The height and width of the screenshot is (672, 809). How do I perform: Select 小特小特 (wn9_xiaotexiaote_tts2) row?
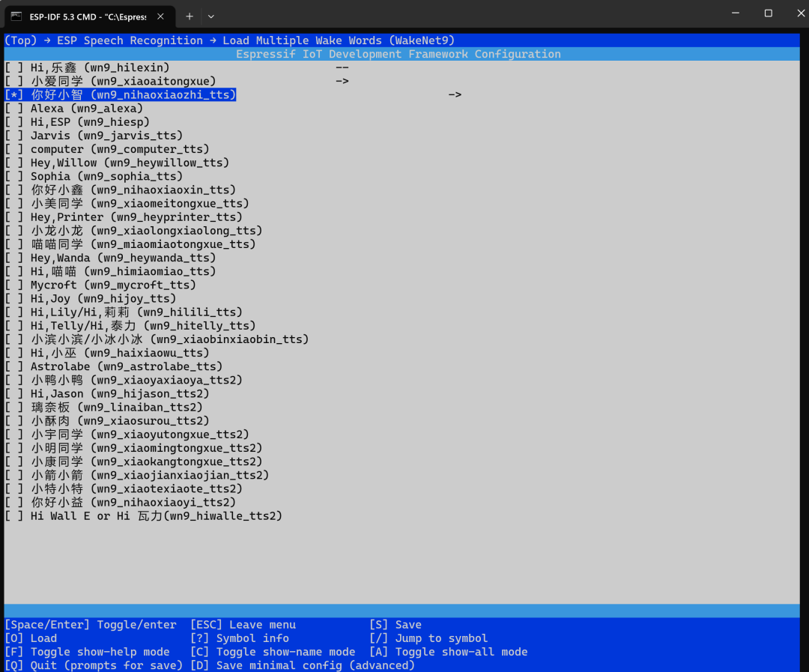click(124, 488)
